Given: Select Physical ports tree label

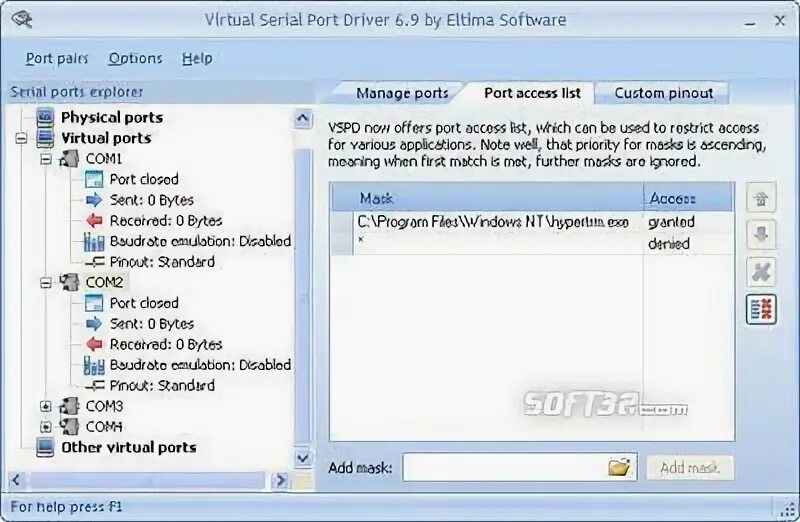Looking at the screenshot, I should pyautogui.click(x=112, y=117).
